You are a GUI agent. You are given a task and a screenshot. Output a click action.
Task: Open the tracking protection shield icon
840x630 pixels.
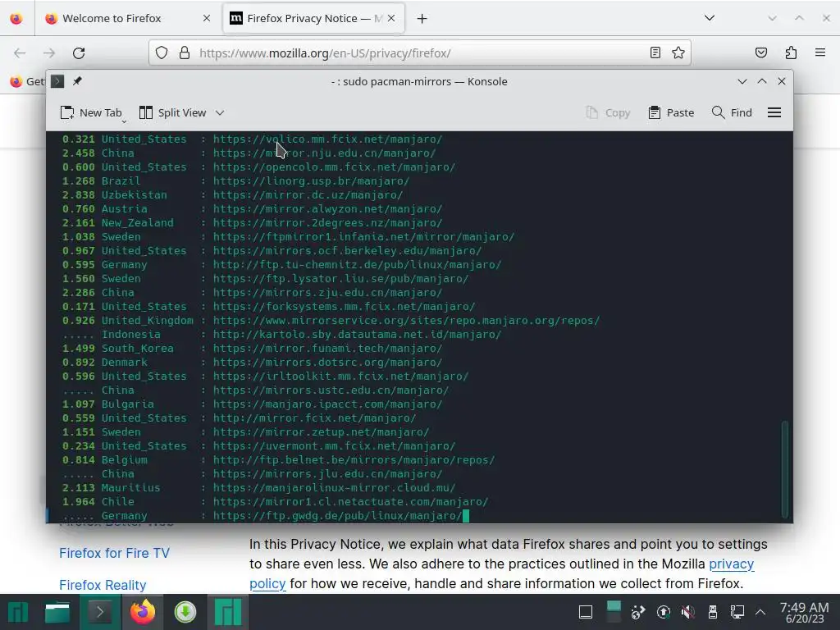pyautogui.click(x=162, y=53)
